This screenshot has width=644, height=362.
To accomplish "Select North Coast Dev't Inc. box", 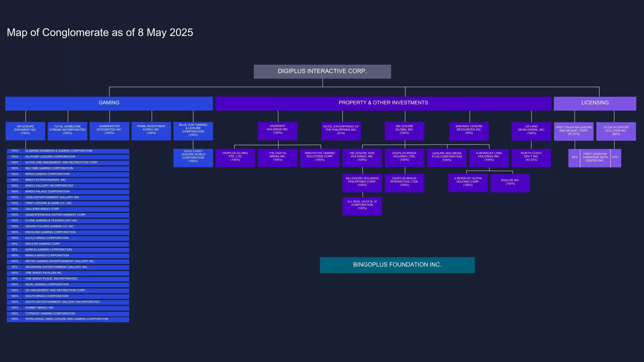I will coord(531,158).
